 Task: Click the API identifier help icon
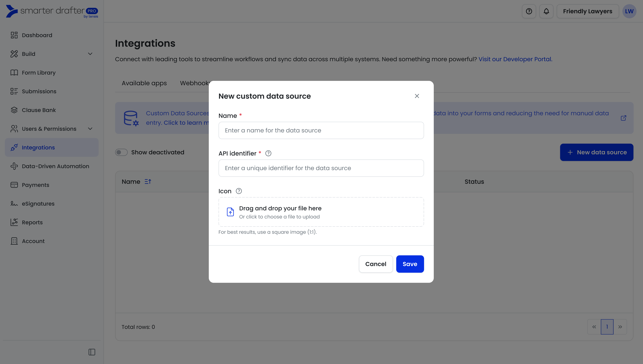click(268, 153)
